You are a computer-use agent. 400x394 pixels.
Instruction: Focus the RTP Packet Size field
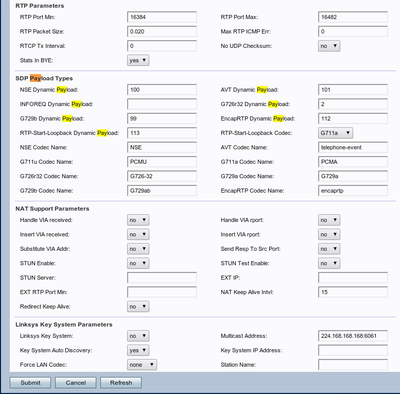[x=162, y=32]
